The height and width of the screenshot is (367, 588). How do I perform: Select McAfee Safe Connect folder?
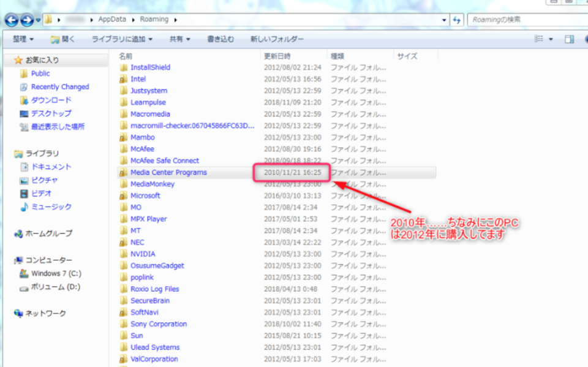pyautogui.click(x=165, y=161)
